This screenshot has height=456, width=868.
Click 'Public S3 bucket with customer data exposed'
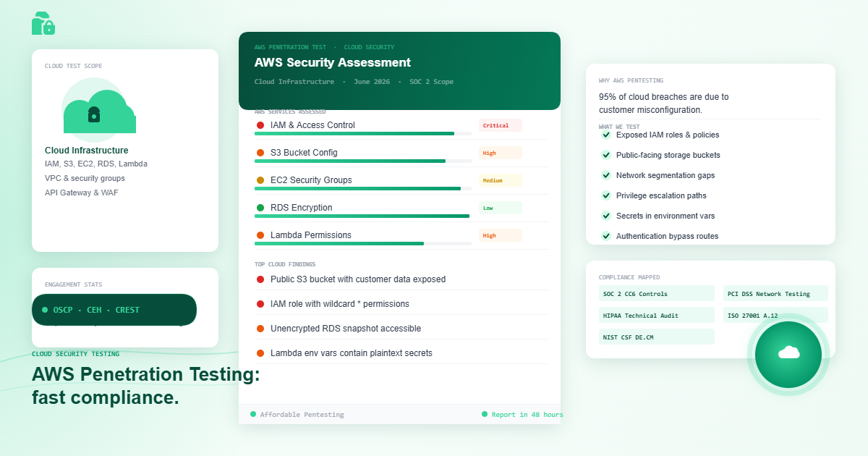(358, 279)
